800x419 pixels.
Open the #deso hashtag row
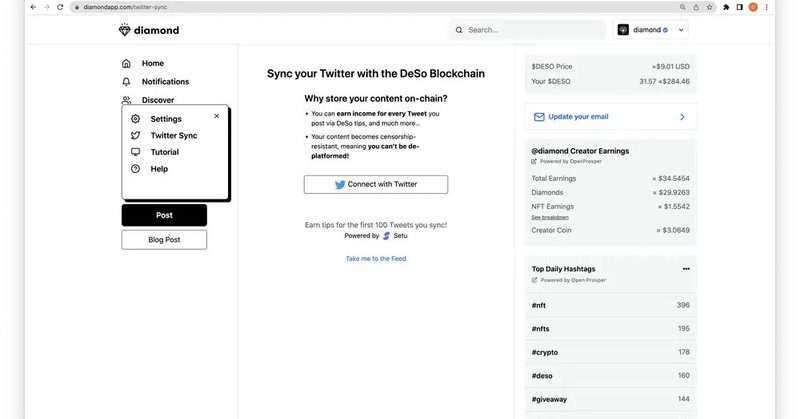[611, 376]
